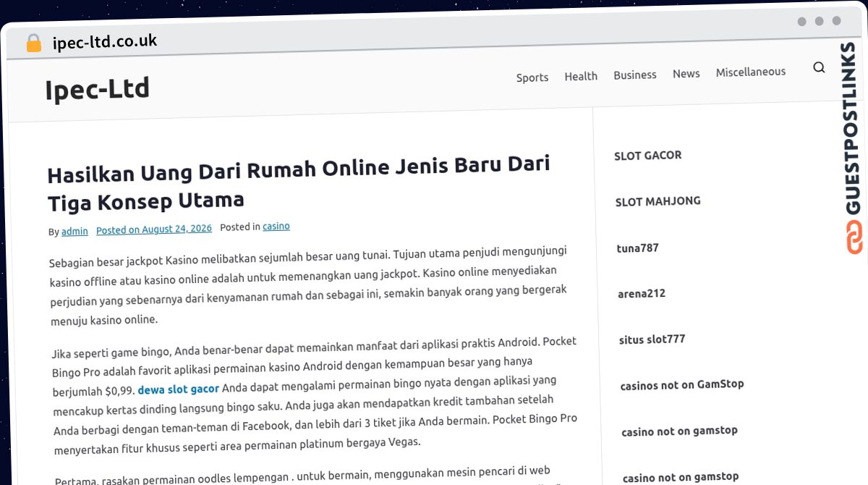Browse the casino category link
The image size is (868, 485).
(276, 227)
